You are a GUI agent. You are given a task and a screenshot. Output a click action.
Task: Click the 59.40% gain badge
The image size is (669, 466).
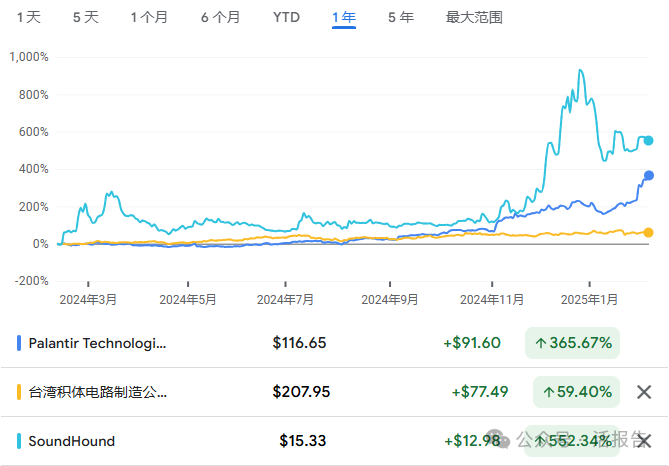tap(576, 392)
